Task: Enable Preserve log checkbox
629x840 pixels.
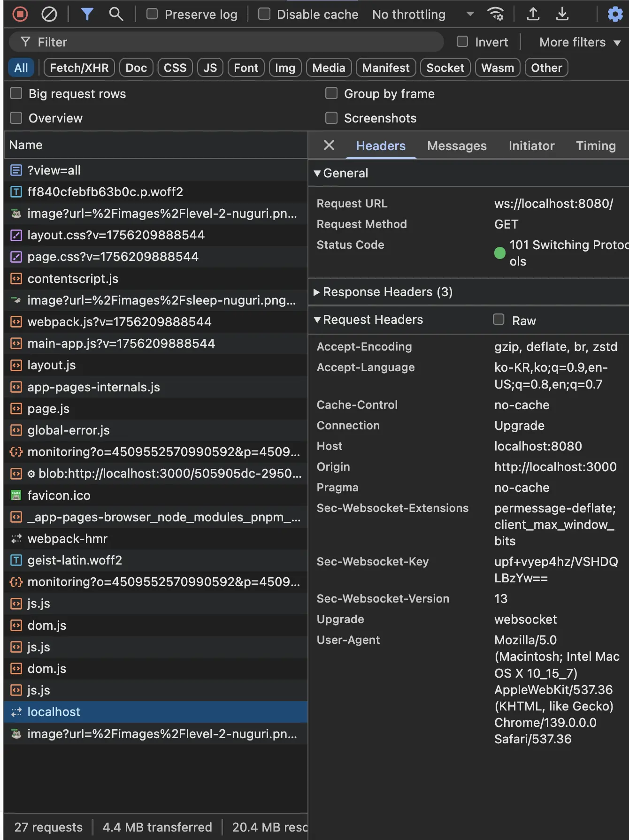Action: pos(152,14)
